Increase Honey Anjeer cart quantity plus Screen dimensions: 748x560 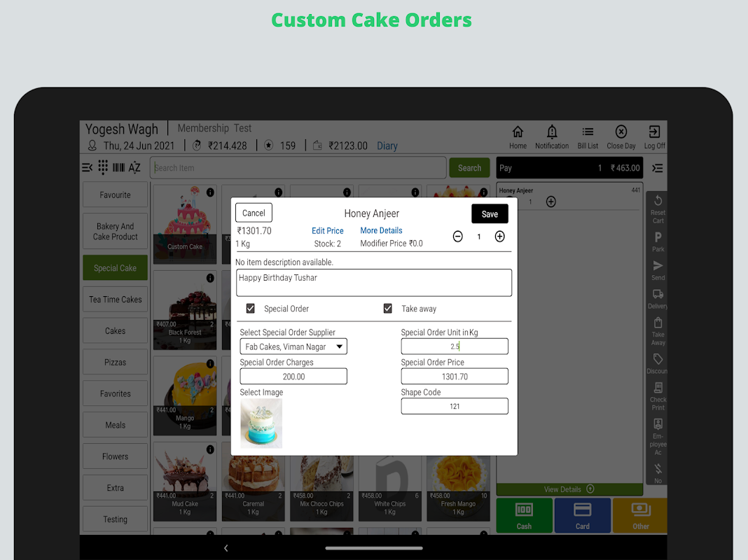pyautogui.click(x=551, y=202)
